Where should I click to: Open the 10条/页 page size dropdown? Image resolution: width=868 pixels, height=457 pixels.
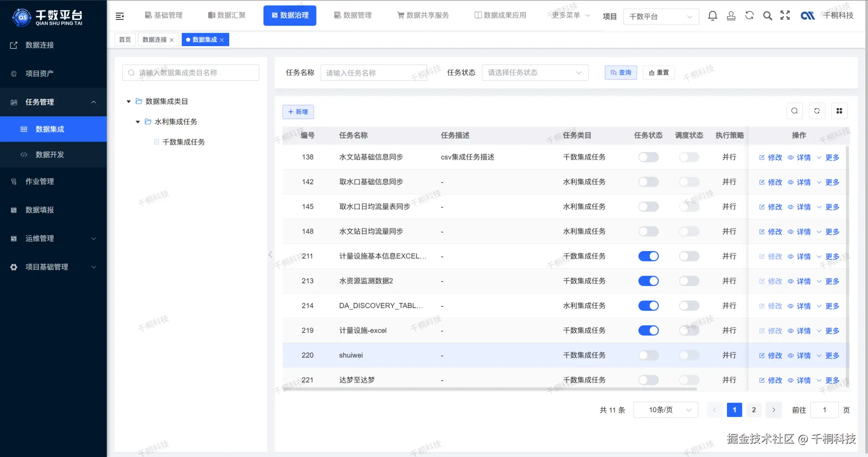coord(665,410)
